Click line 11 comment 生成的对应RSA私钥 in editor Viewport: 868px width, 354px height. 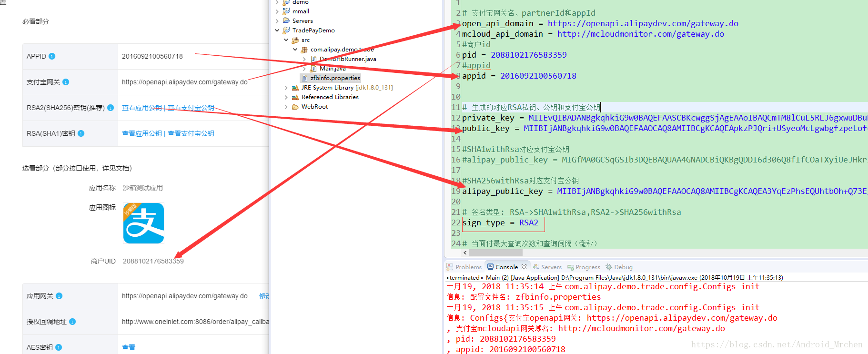[531, 107]
